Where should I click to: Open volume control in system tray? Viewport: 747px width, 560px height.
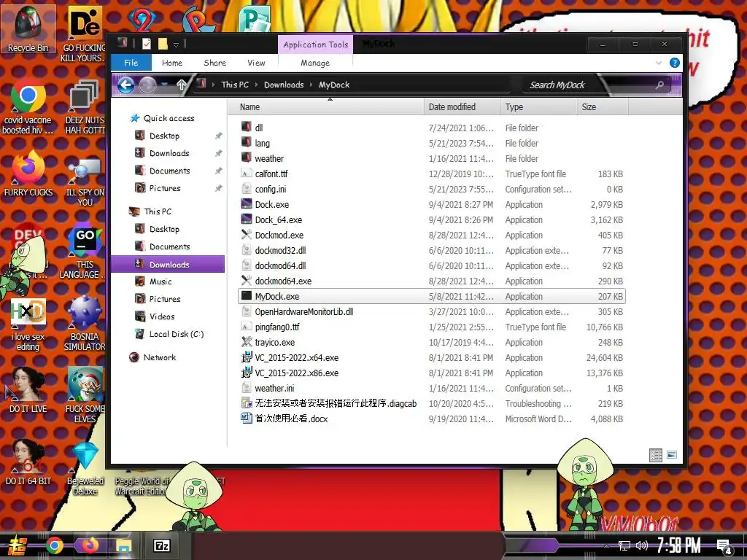click(x=641, y=545)
